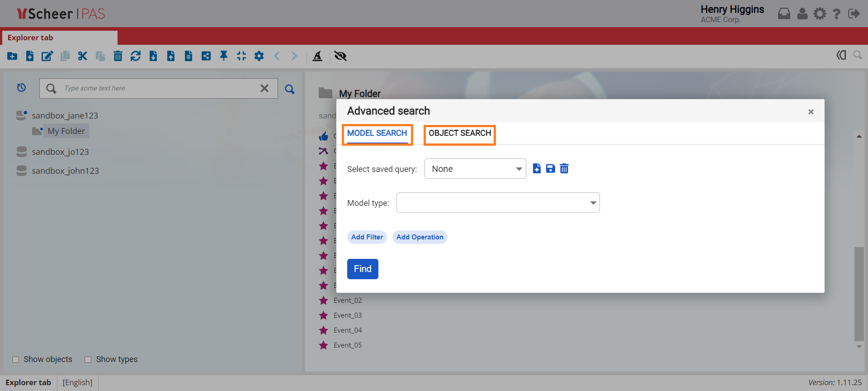
Task: Click the scissors cut icon
Action: (83, 56)
